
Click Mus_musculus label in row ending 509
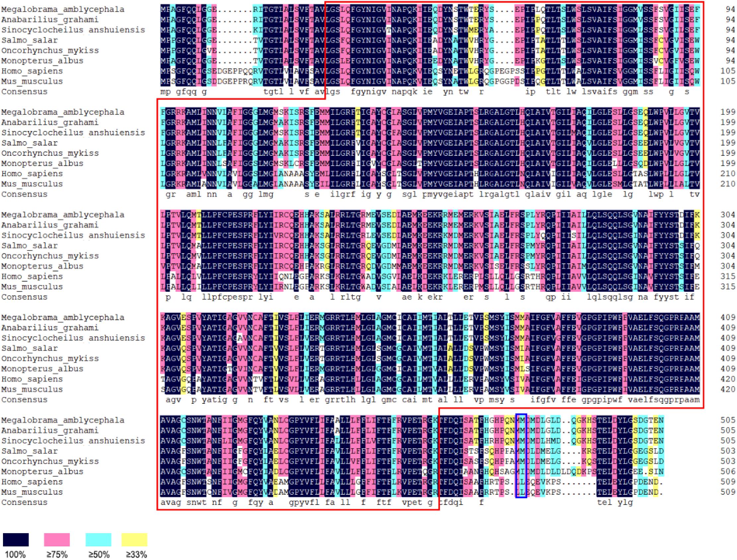[32, 492]
